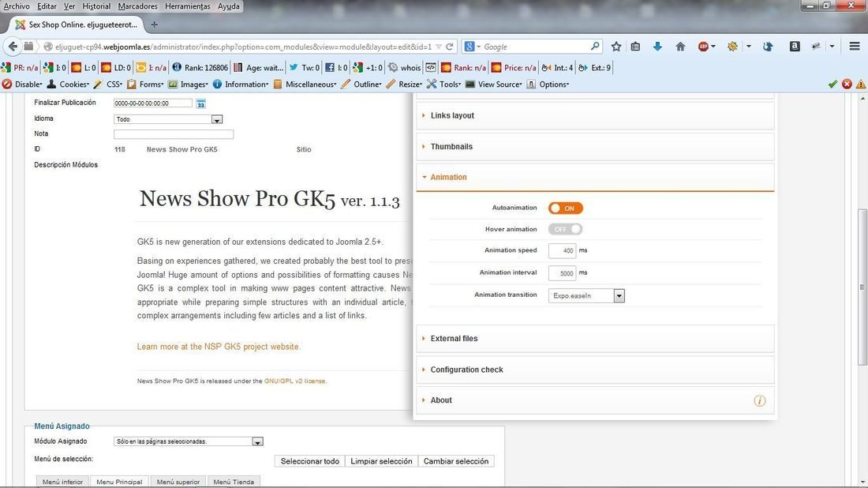
Task: Open the Historial menu
Action: tap(96, 6)
